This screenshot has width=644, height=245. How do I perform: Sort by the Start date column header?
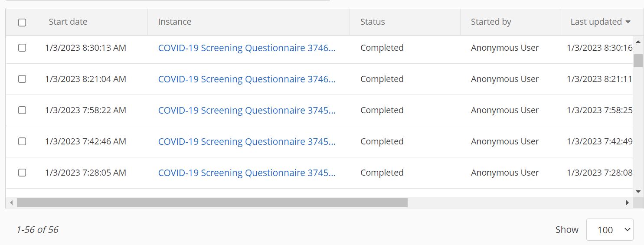click(x=68, y=22)
